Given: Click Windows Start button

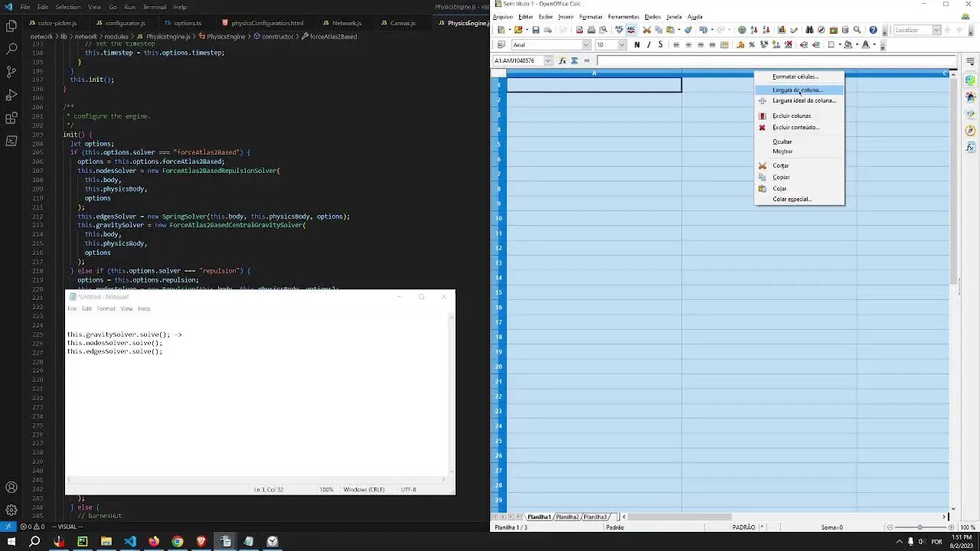Looking at the screenshot, I should (11, 541).
